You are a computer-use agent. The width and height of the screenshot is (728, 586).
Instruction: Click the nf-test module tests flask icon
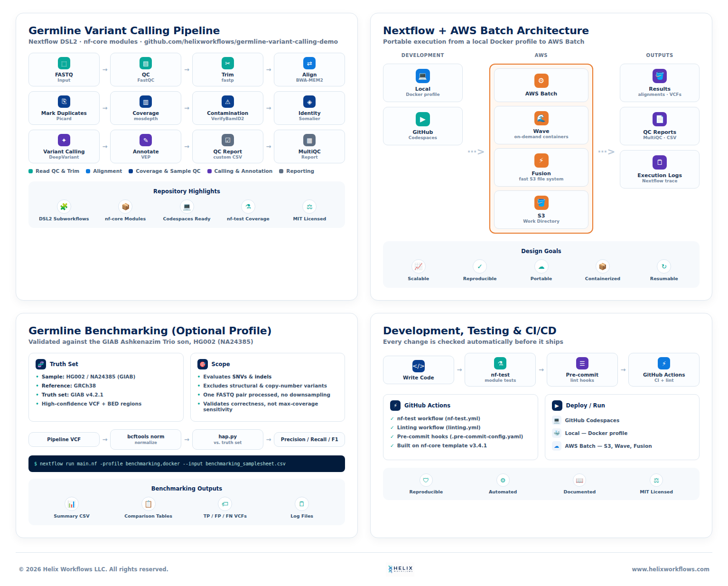[500, 363]
